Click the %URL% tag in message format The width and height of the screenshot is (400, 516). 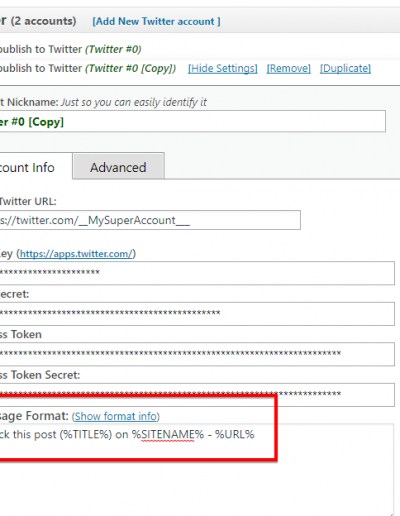click(235, 434)
